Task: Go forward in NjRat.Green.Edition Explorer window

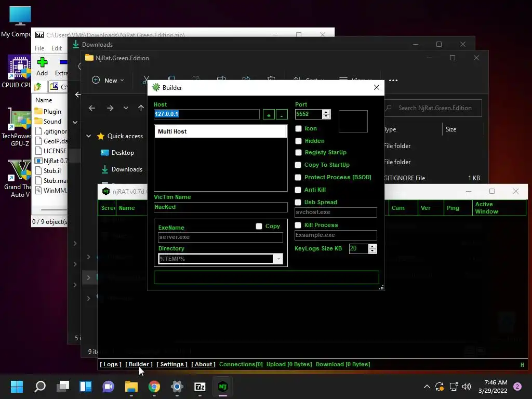Action: click(x=110, y=108)
